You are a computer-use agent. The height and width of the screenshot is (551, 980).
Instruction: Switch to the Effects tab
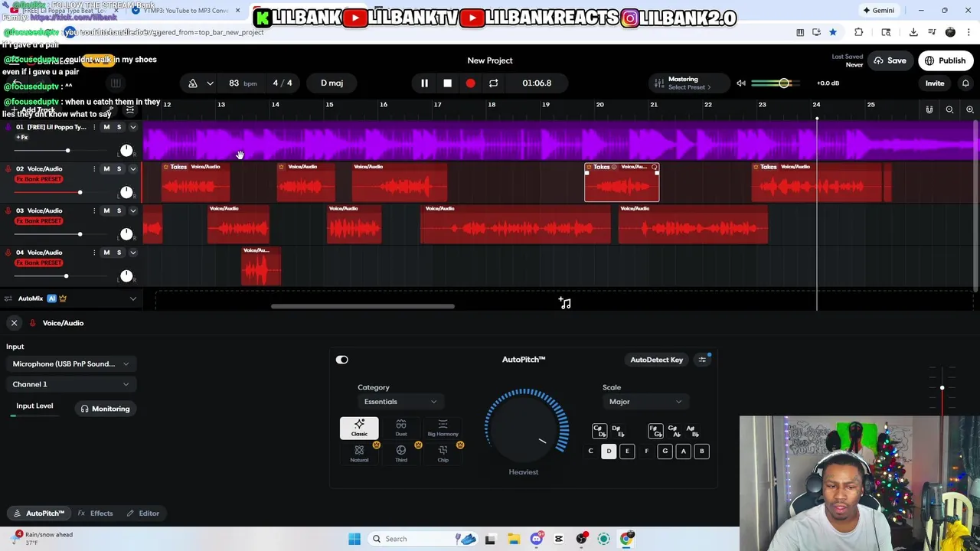[96, 514]
